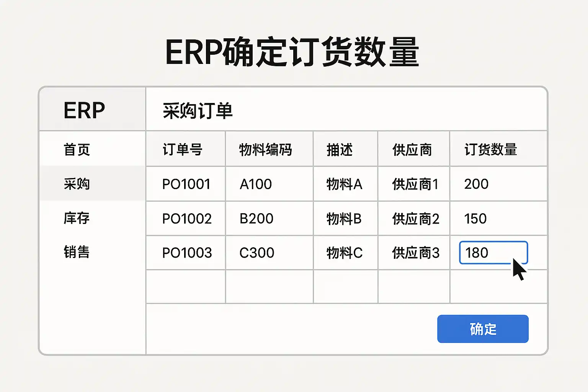Click the 供应商2 supplier cell
Screen dimensions: 588x392
416,219
